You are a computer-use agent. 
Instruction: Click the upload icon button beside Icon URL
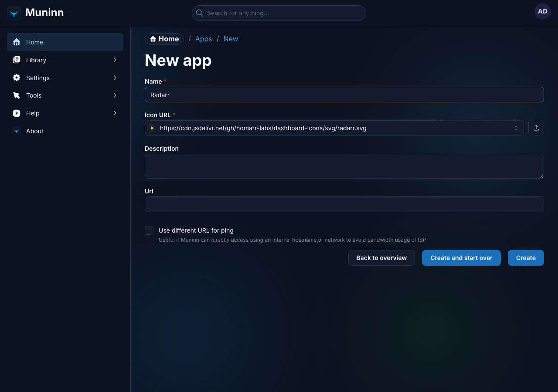click(536, 128)
